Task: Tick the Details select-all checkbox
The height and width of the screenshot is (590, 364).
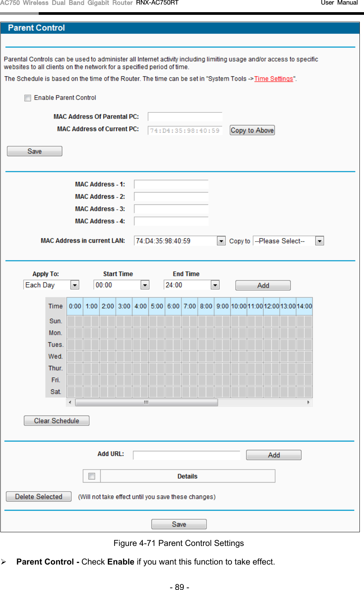Action: click(x=91, y=476)
